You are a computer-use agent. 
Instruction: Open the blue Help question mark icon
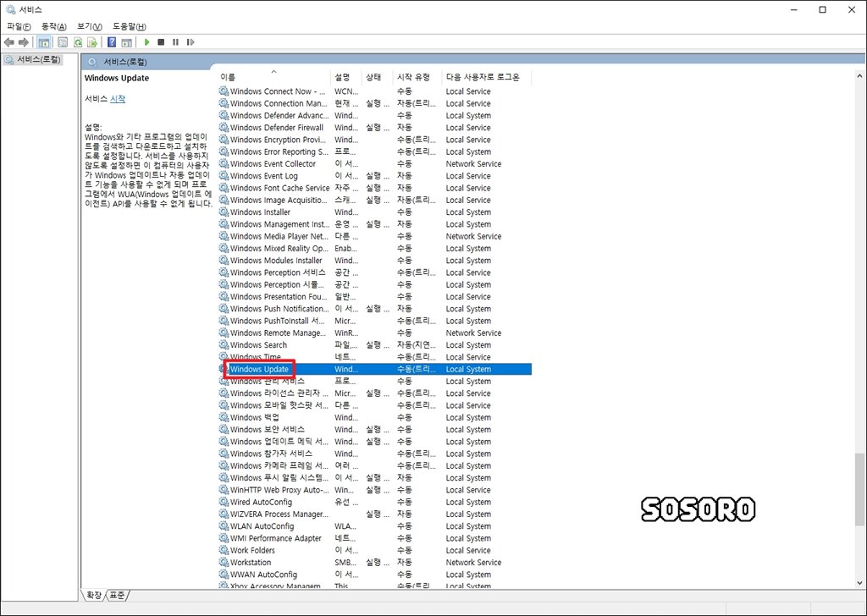[x=112, y=42]
